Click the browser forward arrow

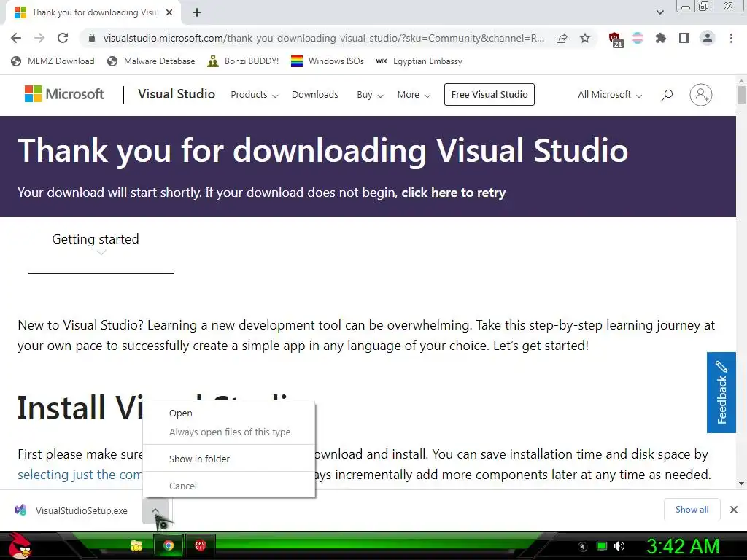pyautogui.click(x=39, y=38)
